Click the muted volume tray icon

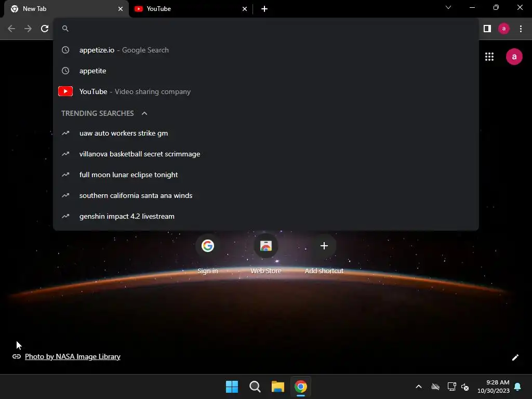[x=465, y=387]
